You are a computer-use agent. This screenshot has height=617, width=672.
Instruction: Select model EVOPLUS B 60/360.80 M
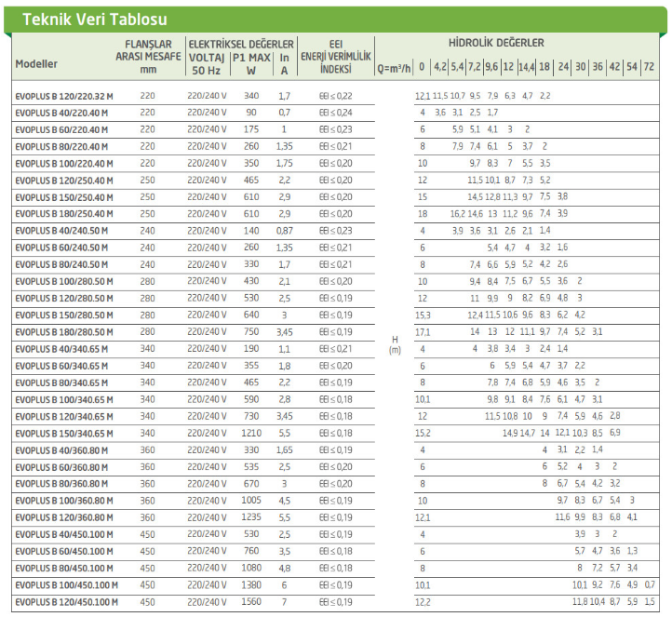(61, 467)
